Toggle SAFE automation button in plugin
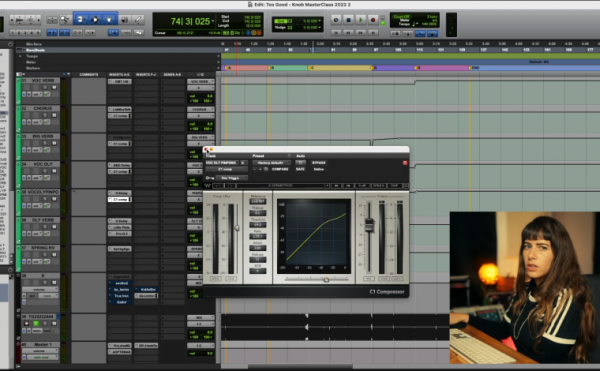The height and width of the screenshot is (371, 600). pos(300,169)
